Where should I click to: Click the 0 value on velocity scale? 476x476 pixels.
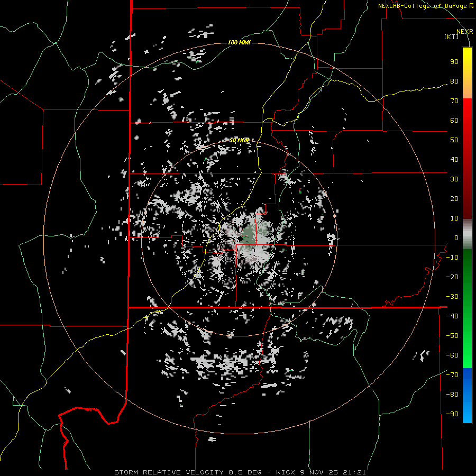pyautogui.click(x=456, y=238)
